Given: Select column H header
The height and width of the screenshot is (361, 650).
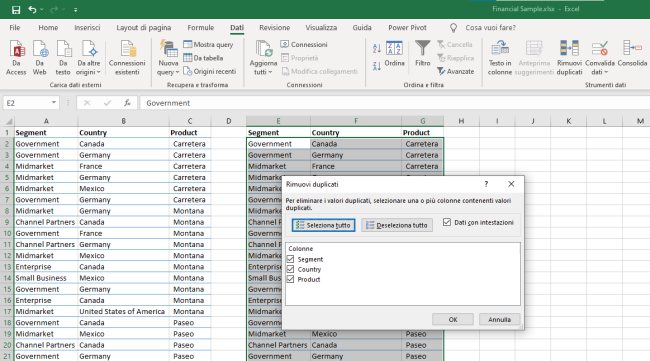Looking at the screenshot, I should click(461, 121).
